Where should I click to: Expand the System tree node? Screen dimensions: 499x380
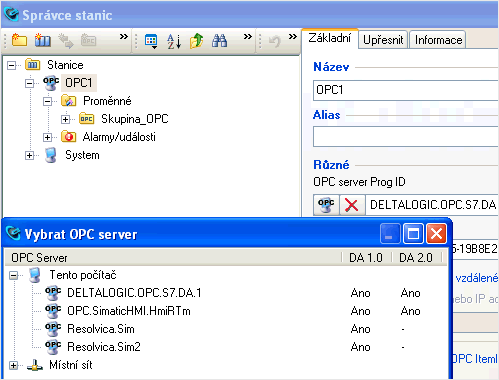30,155
